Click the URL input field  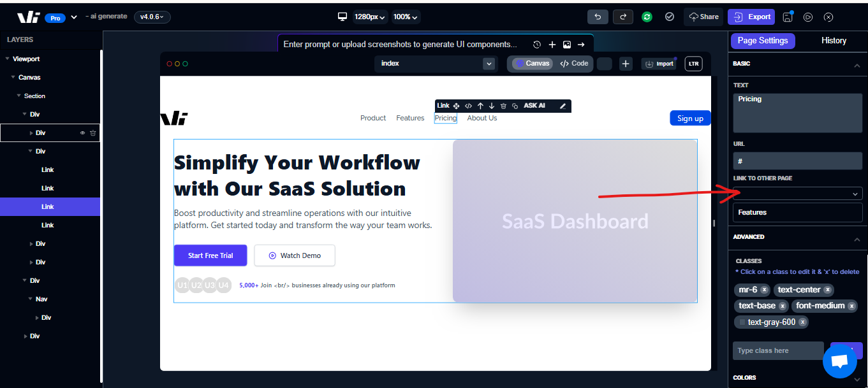(797, 161)
